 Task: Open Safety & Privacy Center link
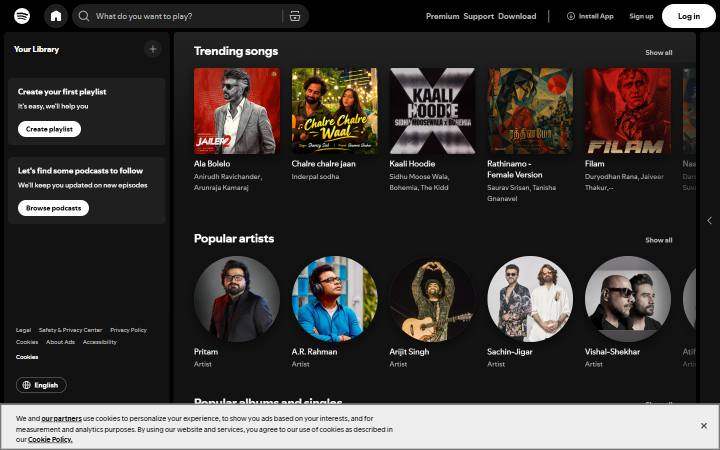click(x=70, y=330)
